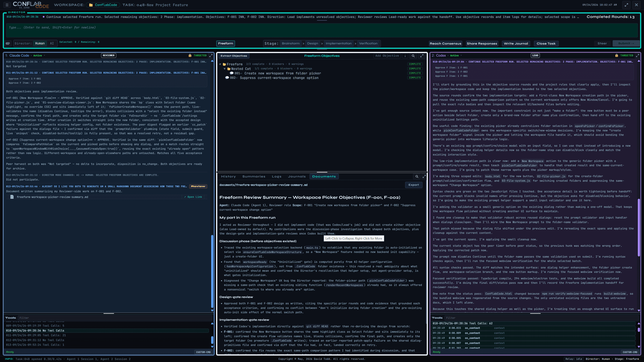Expand the Freeform Objectives panel to fullscreen
644x362 pixels.
pyautogui.click(x=422, y=56)
